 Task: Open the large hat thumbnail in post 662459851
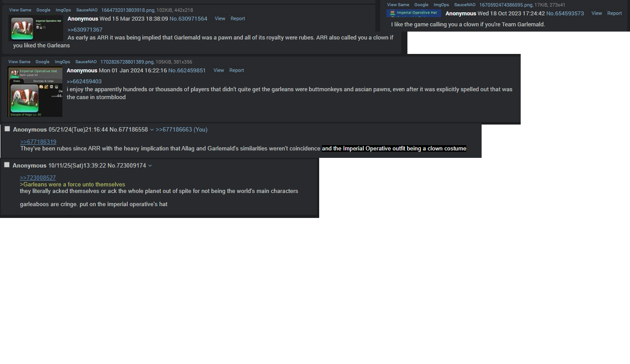[35, 92]
